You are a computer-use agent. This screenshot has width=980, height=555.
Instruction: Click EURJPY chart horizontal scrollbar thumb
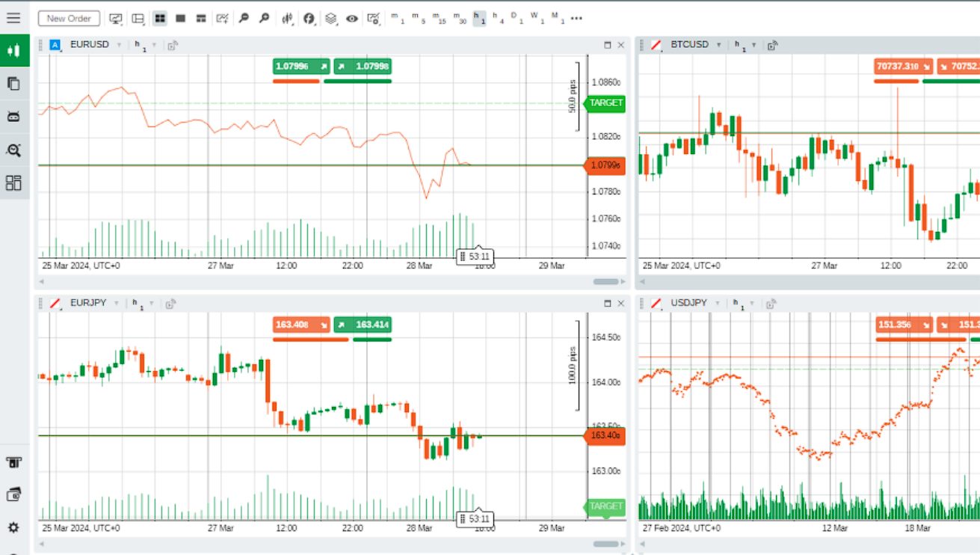607,544
